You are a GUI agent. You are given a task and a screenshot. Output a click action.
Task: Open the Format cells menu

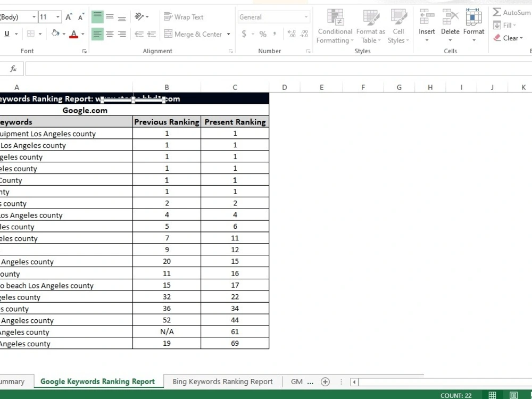tap(473, 26)
